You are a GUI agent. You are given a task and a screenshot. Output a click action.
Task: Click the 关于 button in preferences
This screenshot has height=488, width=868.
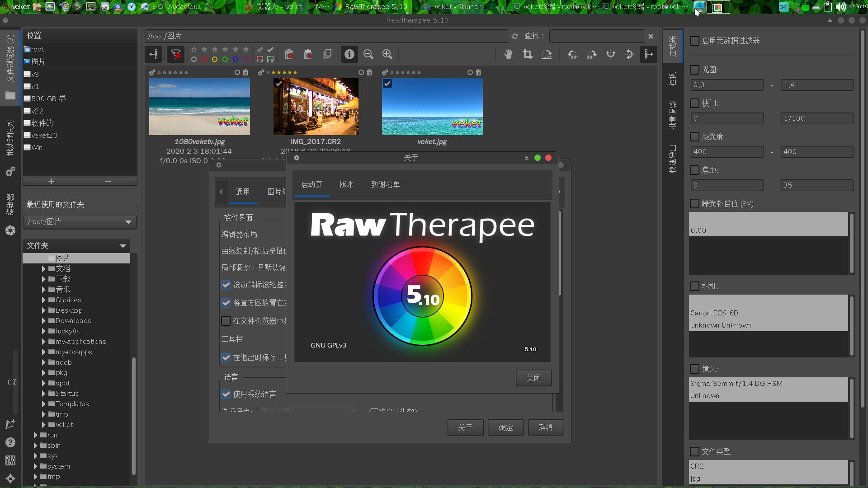click(465, 427)
